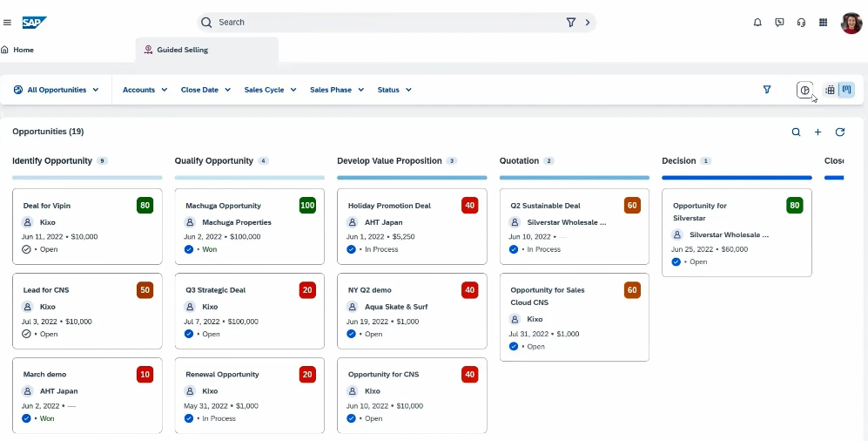868x441 pixels.
Task: Click the Quotation column header
Action: tap(519, 160)
